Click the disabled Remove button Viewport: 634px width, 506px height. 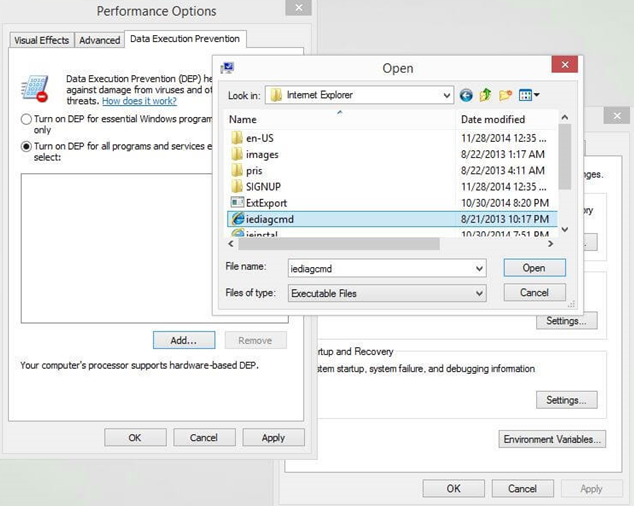[x=255, y=340]
